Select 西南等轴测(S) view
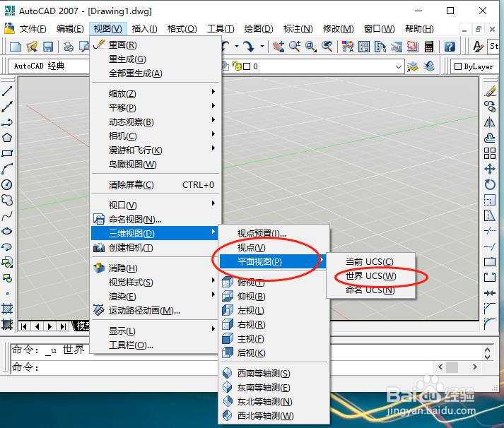Screen dimensions: 504x428 click(x=274, y=373)
